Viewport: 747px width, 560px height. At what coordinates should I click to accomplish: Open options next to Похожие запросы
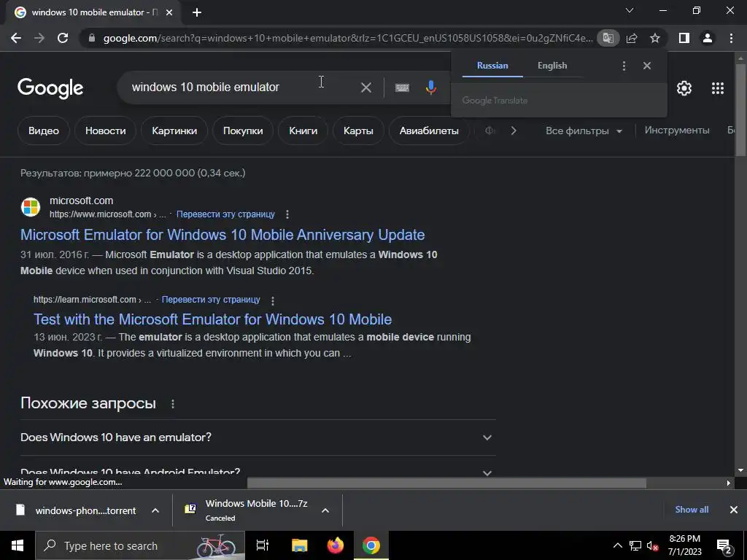pyautogui.click(x=173, y=404)
